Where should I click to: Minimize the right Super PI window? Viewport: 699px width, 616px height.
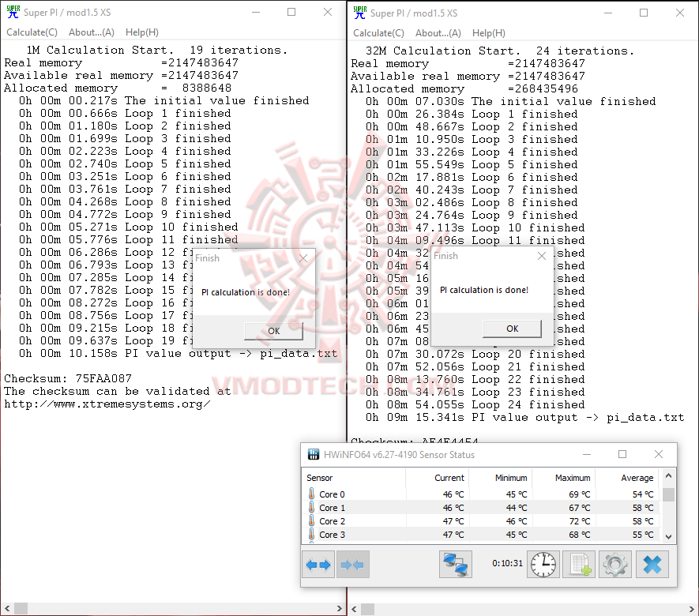608,13
